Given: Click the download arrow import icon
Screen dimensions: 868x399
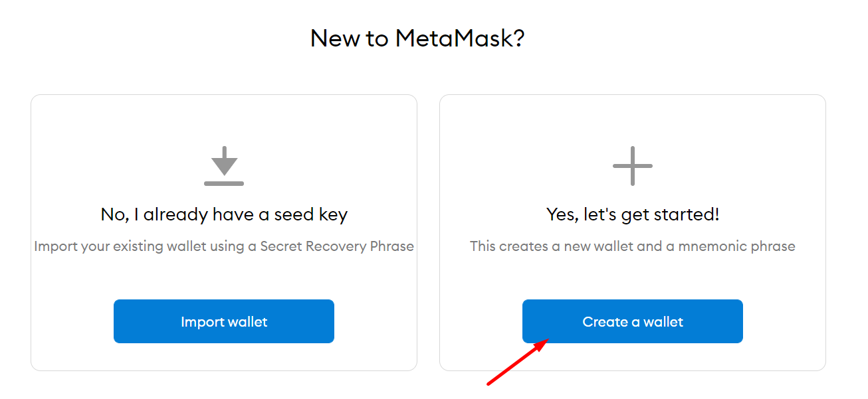Looking at the screenshot, I should [224, 161].
